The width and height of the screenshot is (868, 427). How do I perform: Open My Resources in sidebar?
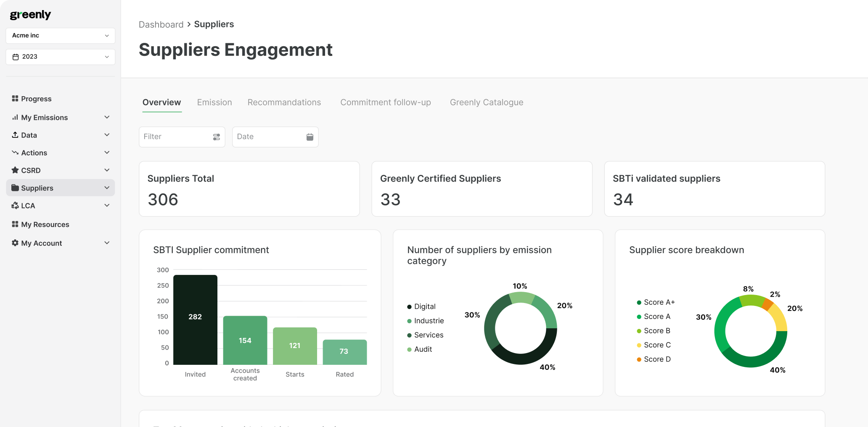click(45, 224)
